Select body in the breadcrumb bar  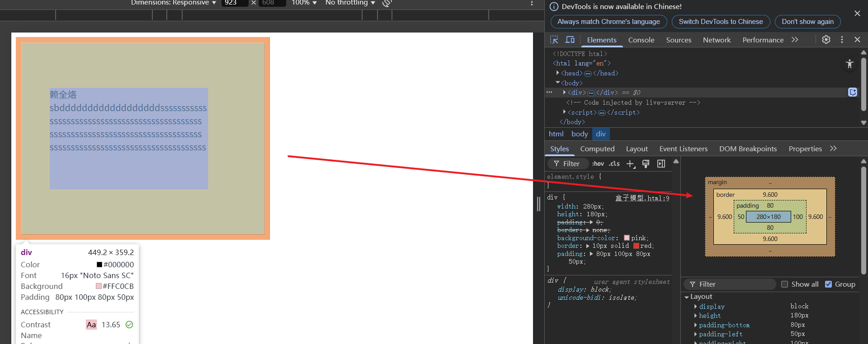pyautogui.click(x=580, y=134)
